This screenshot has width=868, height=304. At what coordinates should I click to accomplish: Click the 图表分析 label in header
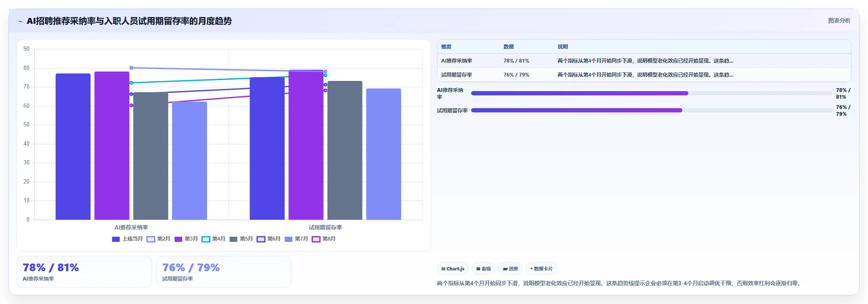tap(839, 20)
